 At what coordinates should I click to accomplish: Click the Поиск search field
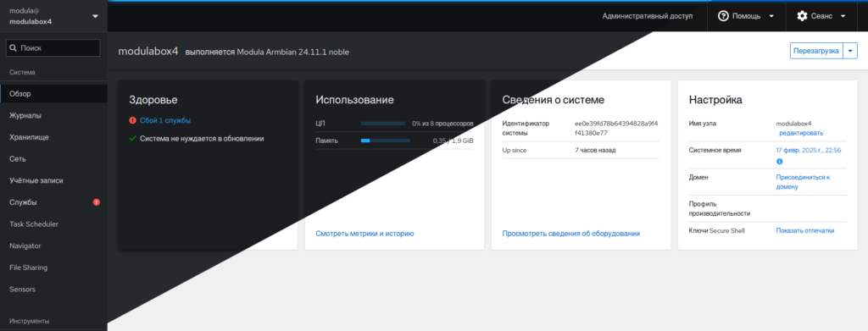coord(53,48)
